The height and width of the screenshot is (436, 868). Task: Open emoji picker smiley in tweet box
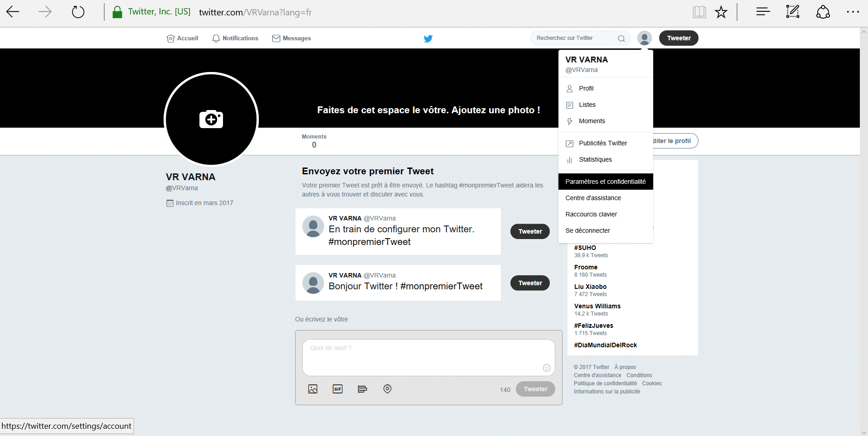tap(547, 368)
